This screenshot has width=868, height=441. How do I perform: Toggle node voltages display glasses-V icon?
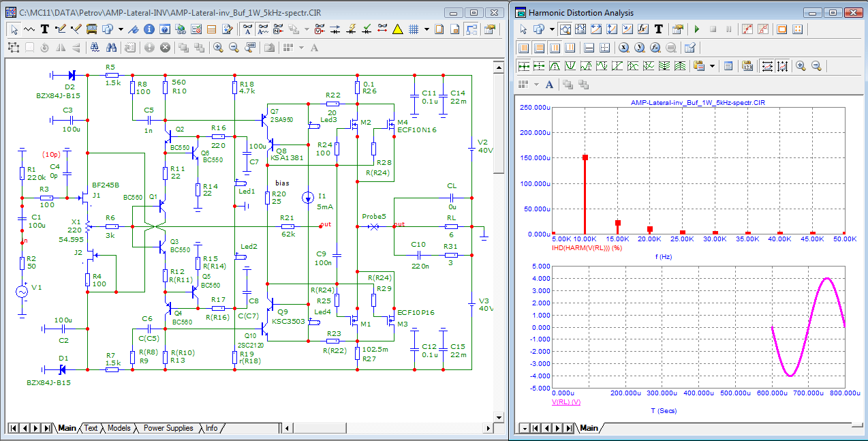(x=319, y=29)
